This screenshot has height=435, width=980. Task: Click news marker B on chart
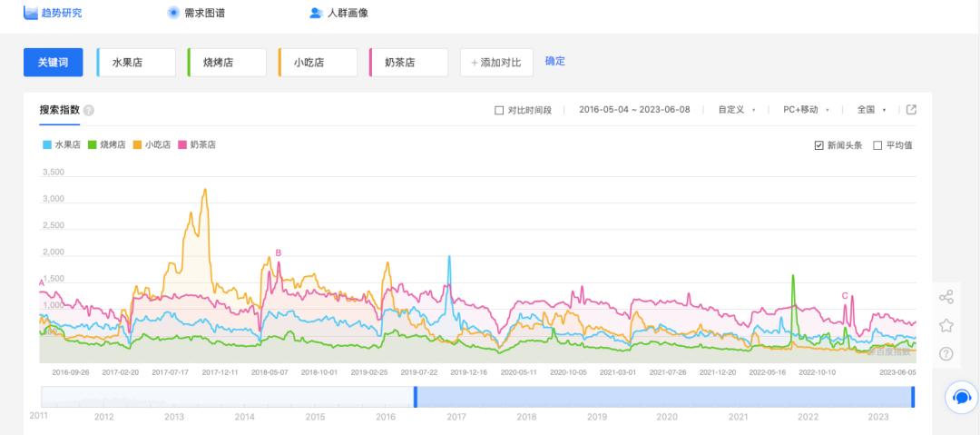279,252
